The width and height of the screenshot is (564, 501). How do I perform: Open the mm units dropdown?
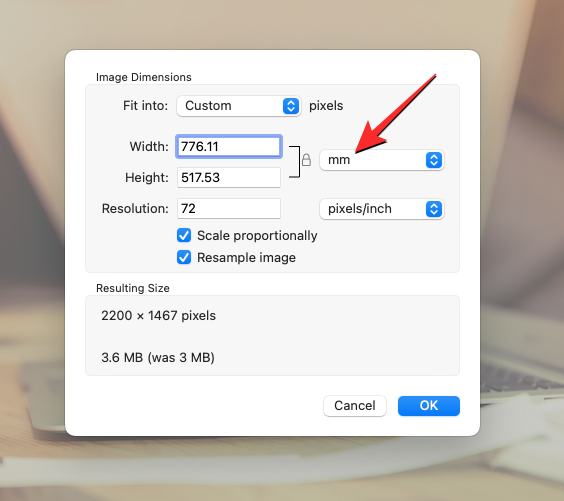coord(382,160)
